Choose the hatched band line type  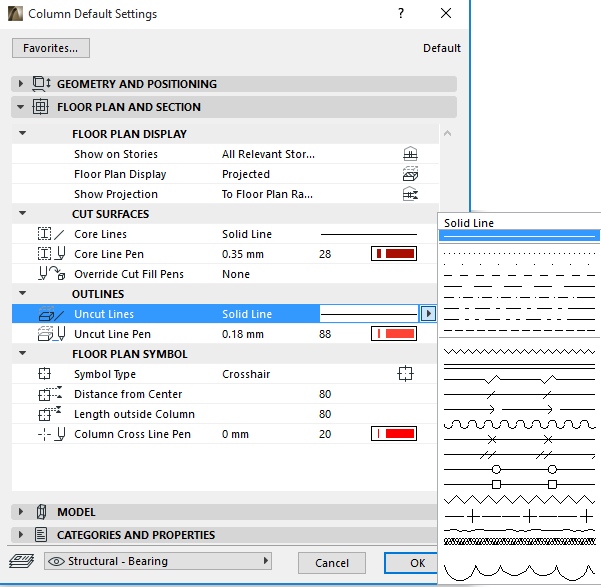coord(519,541)
